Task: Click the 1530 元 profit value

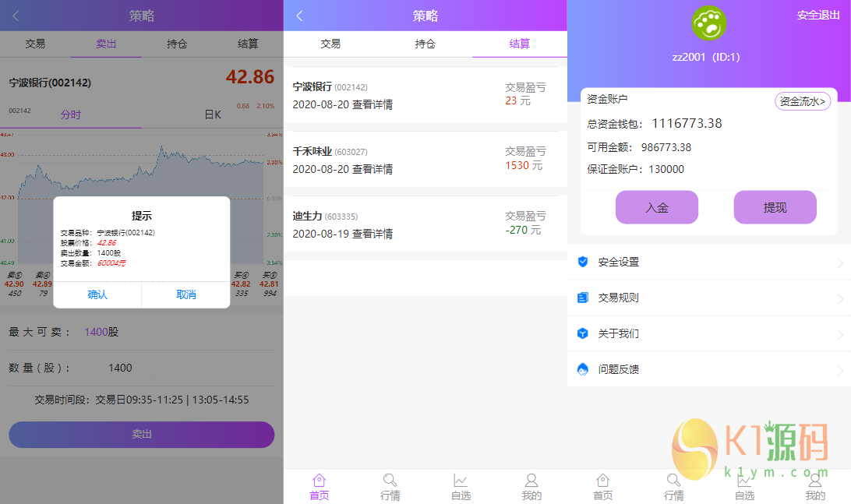Action: click(524, 165)
